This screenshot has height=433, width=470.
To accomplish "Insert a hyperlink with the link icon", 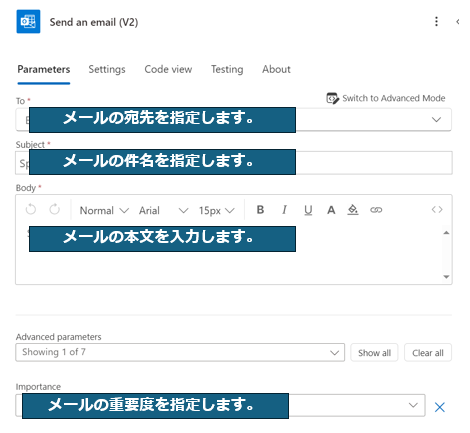I will (376, 210).
